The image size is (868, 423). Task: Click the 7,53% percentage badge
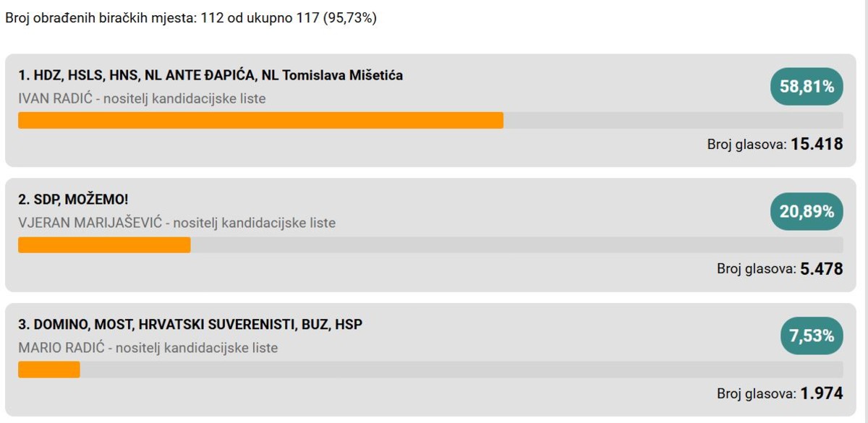[x=812, y=336]
